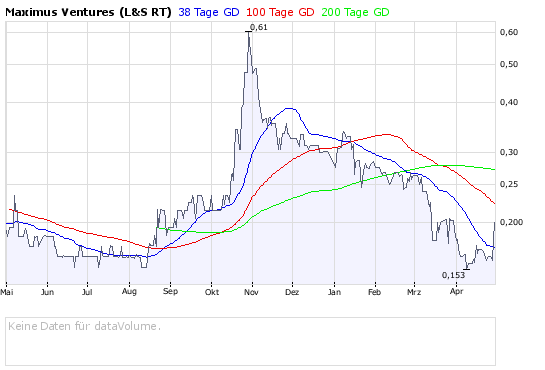Click the Jan month label
The width and height of the screenshot is (545, 370).
334,292
